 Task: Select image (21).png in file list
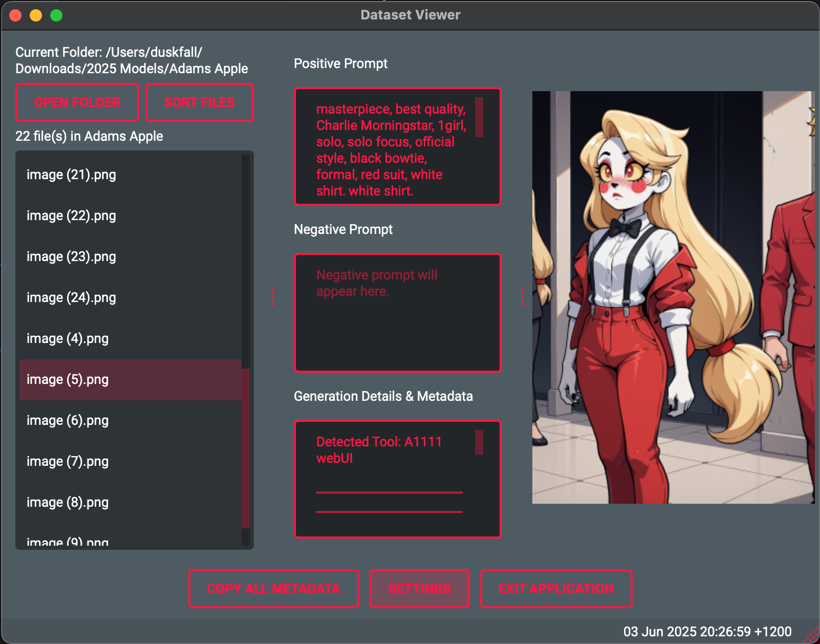(131, 175)
